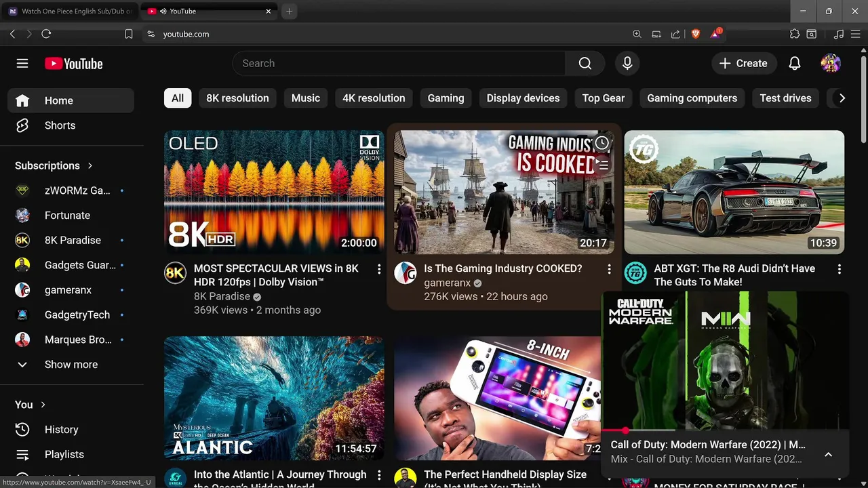This screenshot has height=488, width=868.
Task: Start voice search with microphone icon
Action: 627,63
